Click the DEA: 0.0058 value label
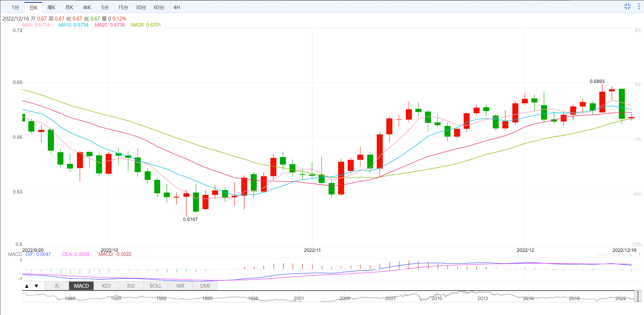The image size is (644, 315). click(76, 254)
